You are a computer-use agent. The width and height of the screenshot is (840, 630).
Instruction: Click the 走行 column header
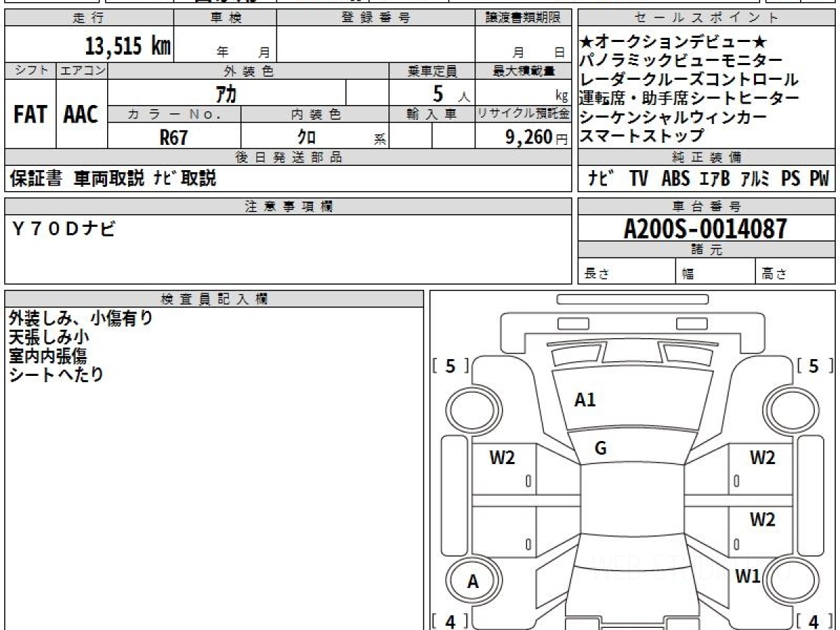click(88, 18)
